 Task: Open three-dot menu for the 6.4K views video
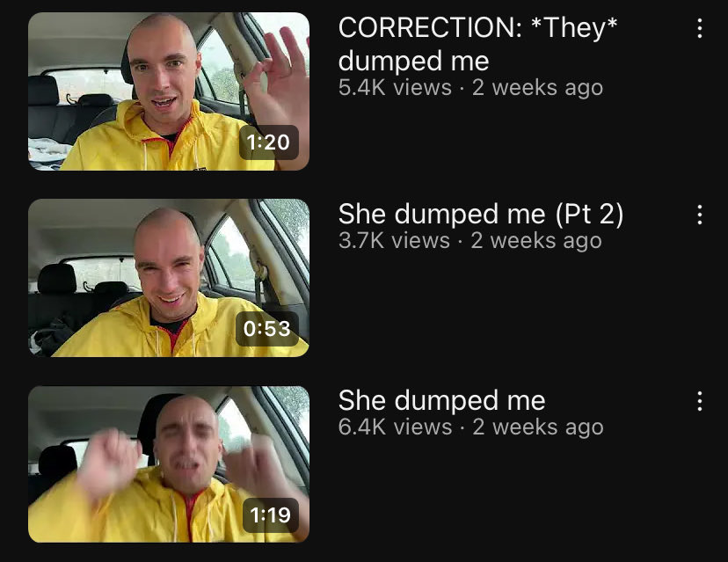coord(699,401)
